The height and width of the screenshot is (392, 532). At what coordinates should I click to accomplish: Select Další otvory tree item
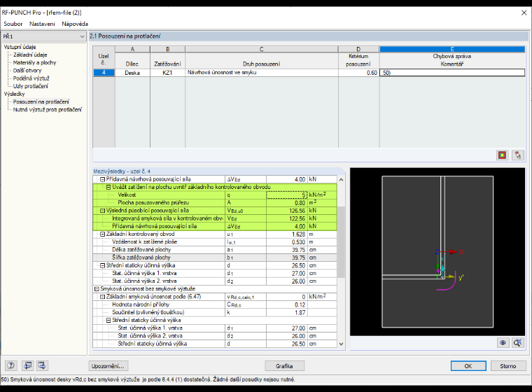pos(27,70)
